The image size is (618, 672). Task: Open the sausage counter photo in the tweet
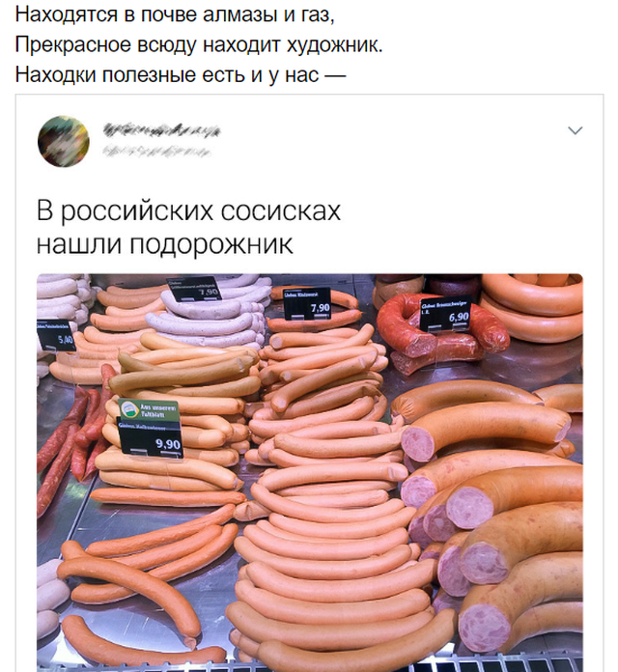[309, 472]
